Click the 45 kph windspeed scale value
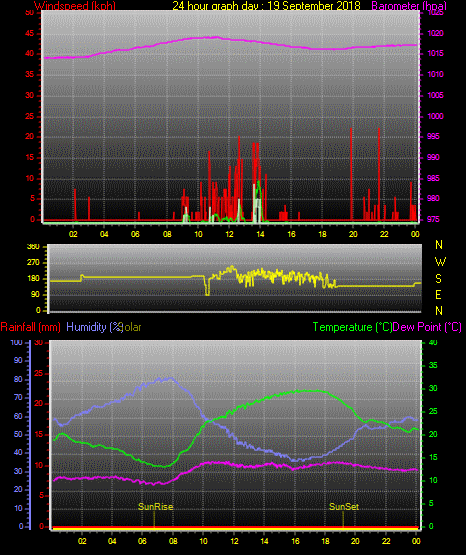This screenshot has height=555, width=466. [30, 34]
